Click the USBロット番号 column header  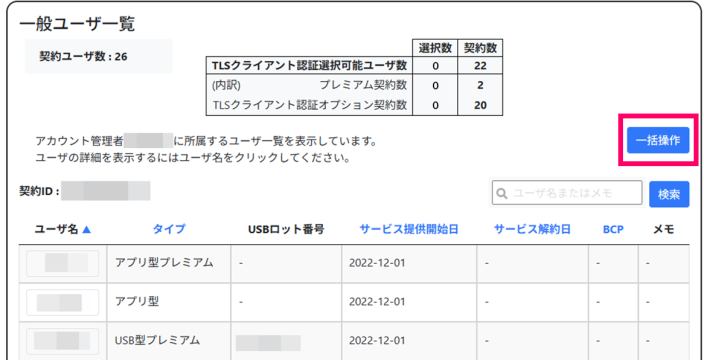(x=286, y=229)
